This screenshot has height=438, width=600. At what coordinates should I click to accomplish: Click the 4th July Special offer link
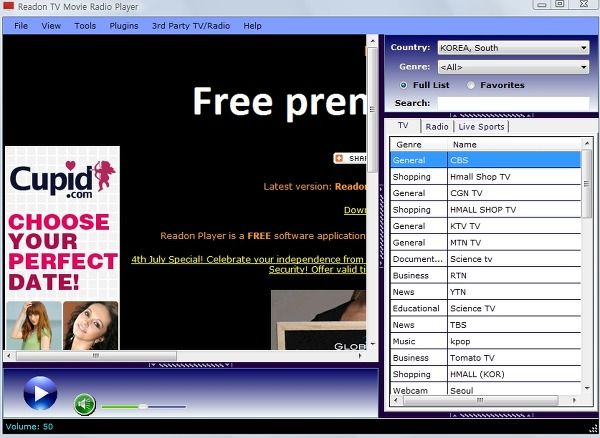tap(249, 264)
